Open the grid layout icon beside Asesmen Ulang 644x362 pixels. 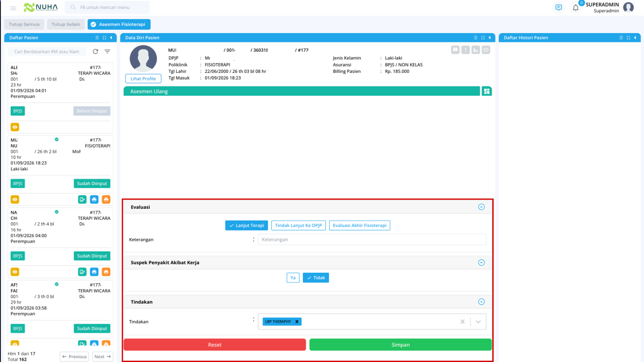(487, 91)
